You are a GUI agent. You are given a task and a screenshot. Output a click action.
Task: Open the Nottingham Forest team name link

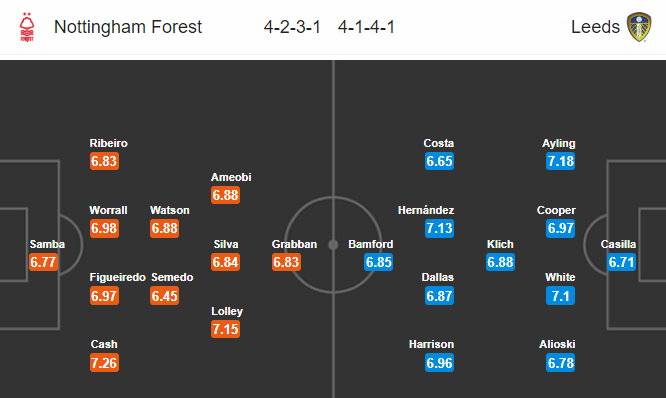(128, 27)
